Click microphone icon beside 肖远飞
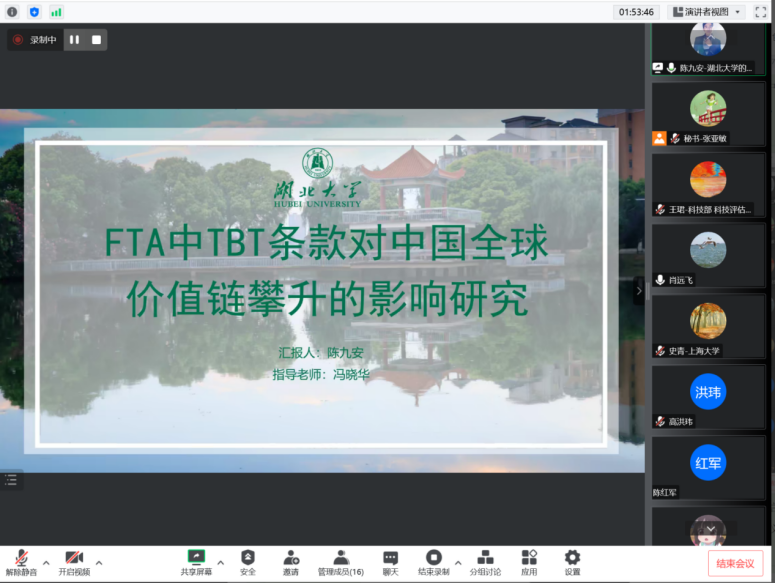This screenshot has height=583, width=775. (x=660, y=280)
